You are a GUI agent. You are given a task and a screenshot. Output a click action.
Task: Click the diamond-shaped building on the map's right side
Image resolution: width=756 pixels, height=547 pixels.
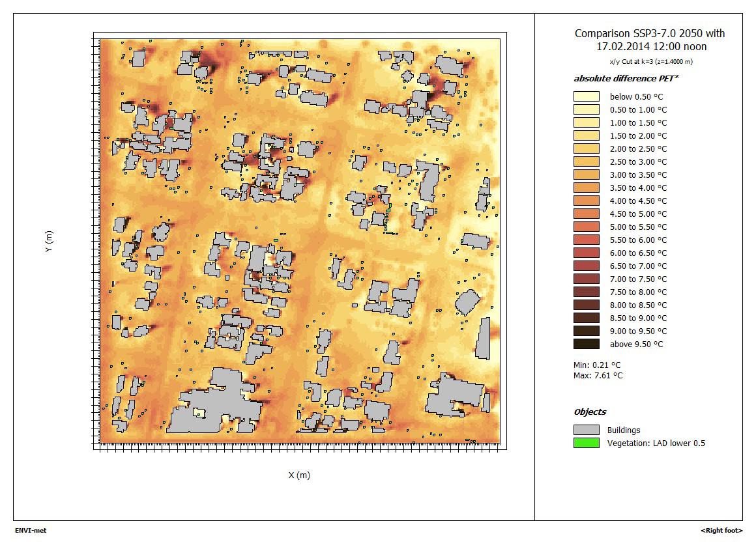(467, 302)
